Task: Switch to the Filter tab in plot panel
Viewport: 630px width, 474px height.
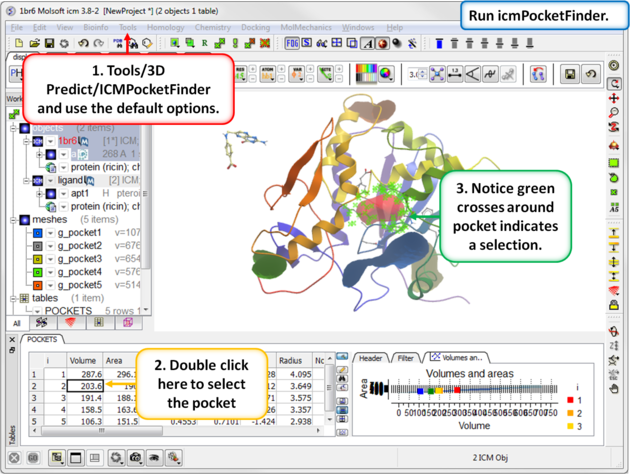Action: click(404, 357)
